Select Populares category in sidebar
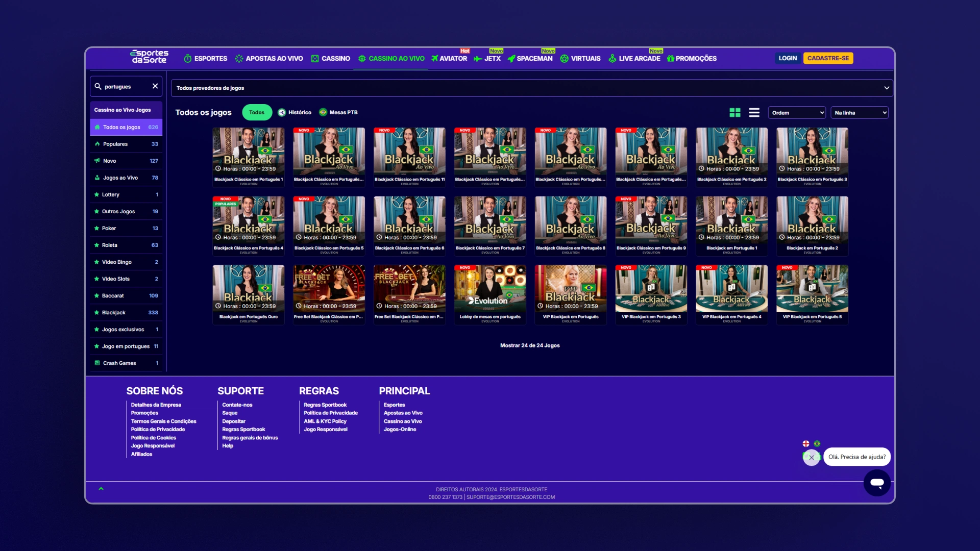The height and width of the screenshot is (551, 980). point(126,144)
